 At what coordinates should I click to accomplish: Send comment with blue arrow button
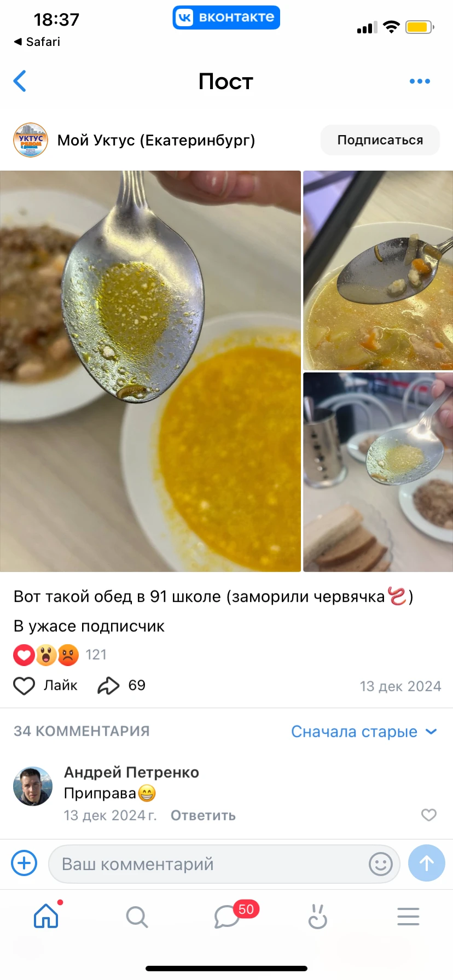427,864
